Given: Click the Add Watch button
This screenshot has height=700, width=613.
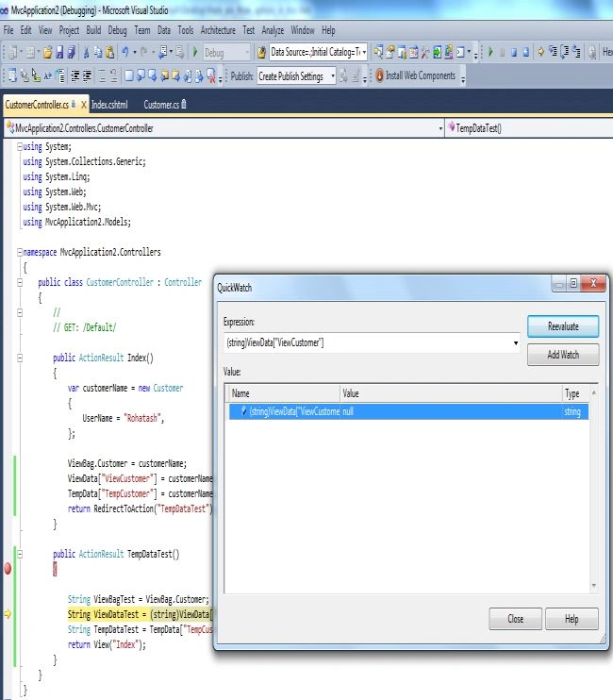Looking at the screenshot, I should (x=563, y=355).
